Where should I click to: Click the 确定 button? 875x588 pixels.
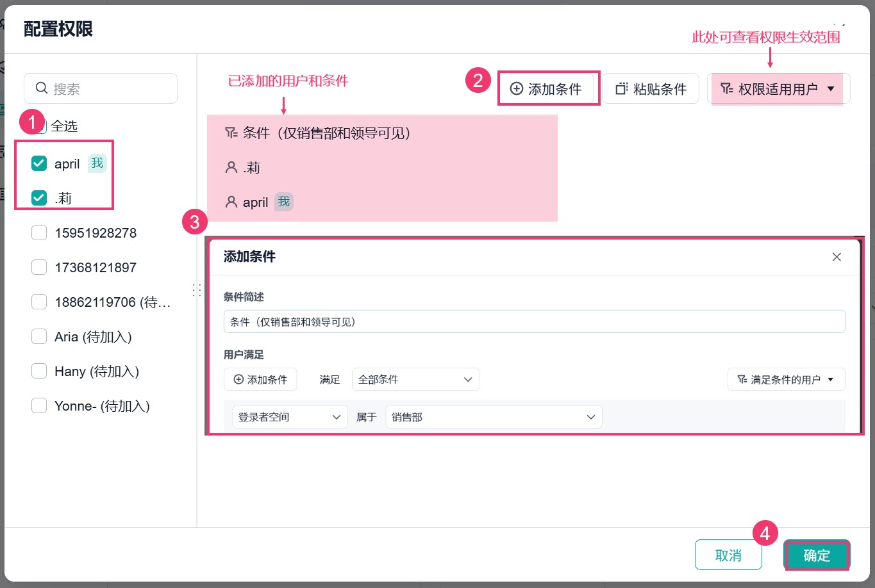pyautogui.click(x=817, y=555)
